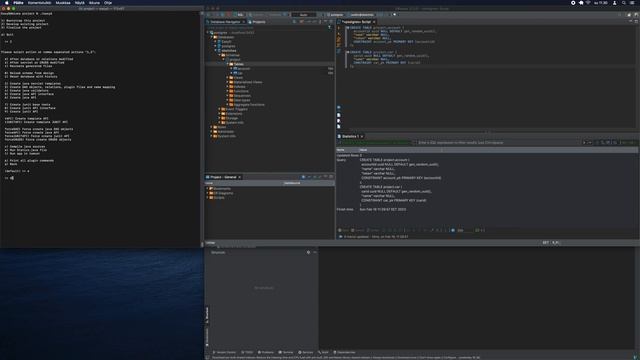Switch to Database Navigator tab
The width and height of the screenshot is (640, 360).
tap(226, 22)
